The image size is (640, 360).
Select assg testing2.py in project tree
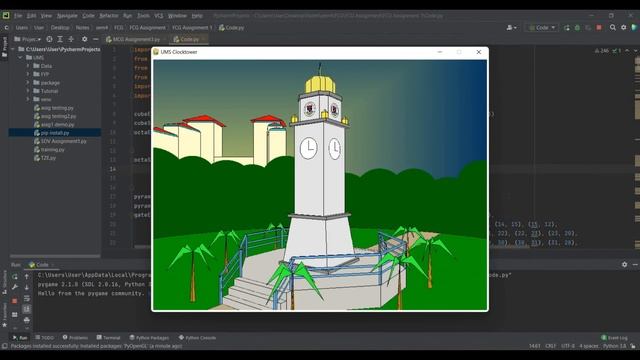coord(55,116)
